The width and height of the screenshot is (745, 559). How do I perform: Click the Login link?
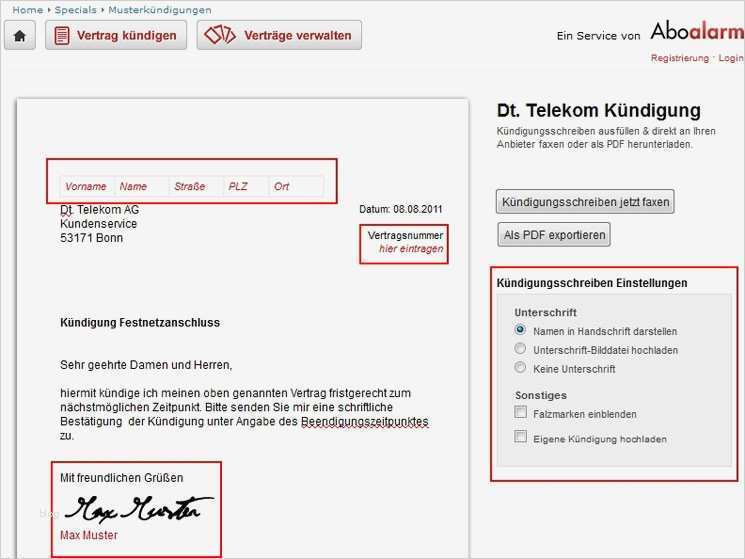[x=731, y=58]
